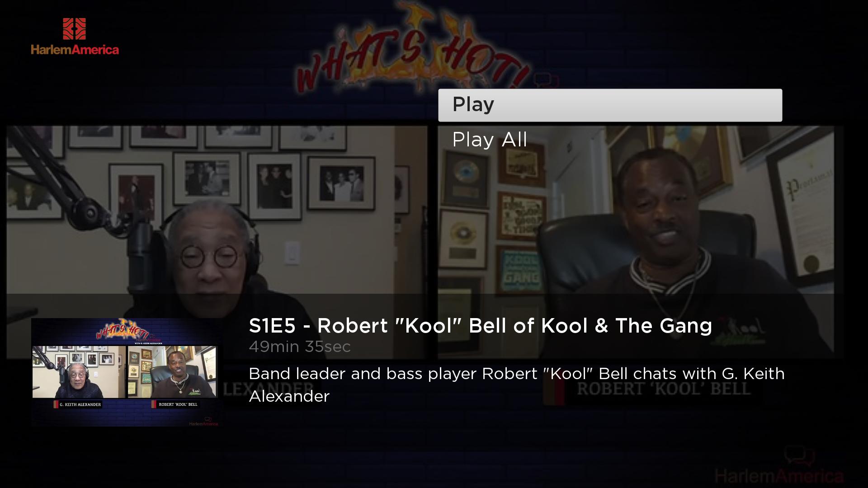Viewport: 868px width, 488px height.
Task: Select the Play option
Action: [610, 105]
